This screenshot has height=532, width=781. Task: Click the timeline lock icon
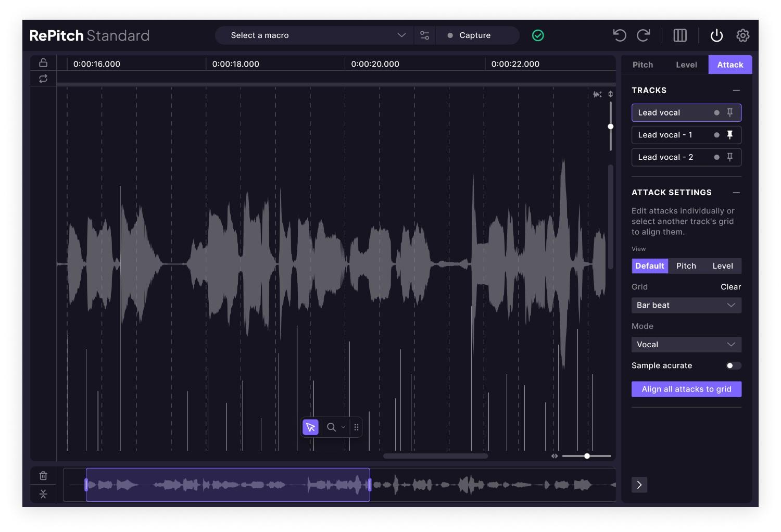pyautogui.click(x=43, y=63)
